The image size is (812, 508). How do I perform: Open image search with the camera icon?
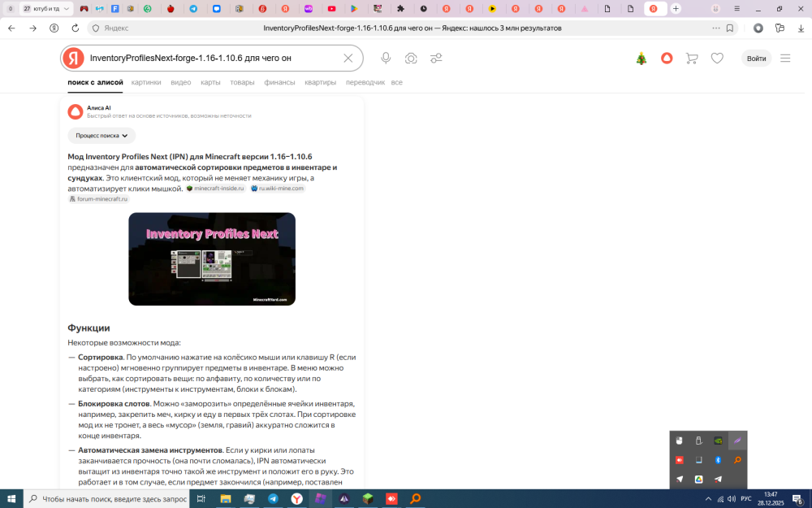click(411, 58)
